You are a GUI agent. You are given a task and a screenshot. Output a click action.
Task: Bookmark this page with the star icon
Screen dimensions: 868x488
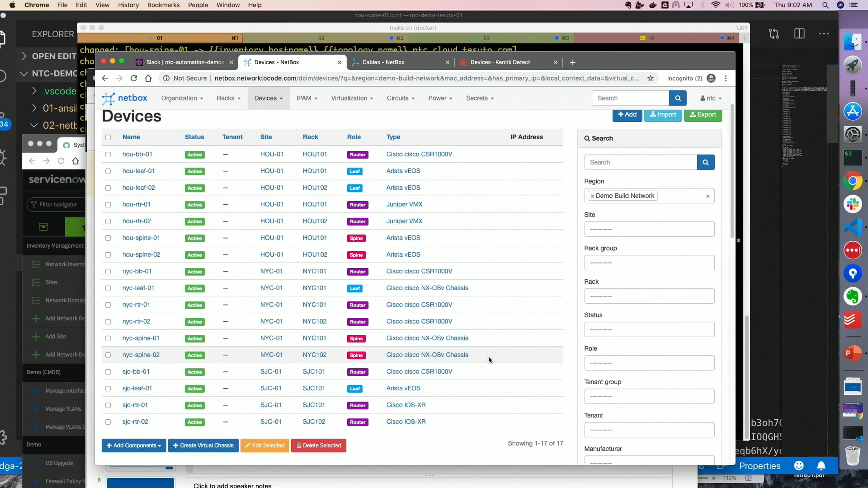[x=651, y=78]
